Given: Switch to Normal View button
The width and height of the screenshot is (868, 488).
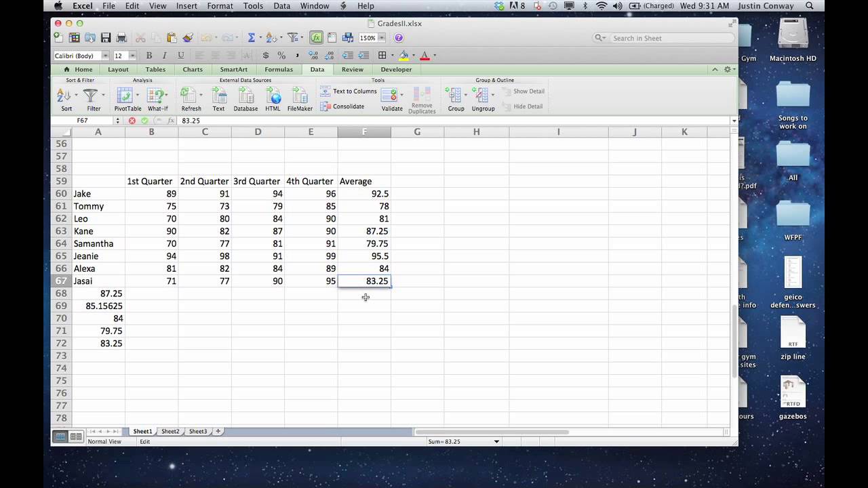Looking at the screenshot, I should click(60, 436).
